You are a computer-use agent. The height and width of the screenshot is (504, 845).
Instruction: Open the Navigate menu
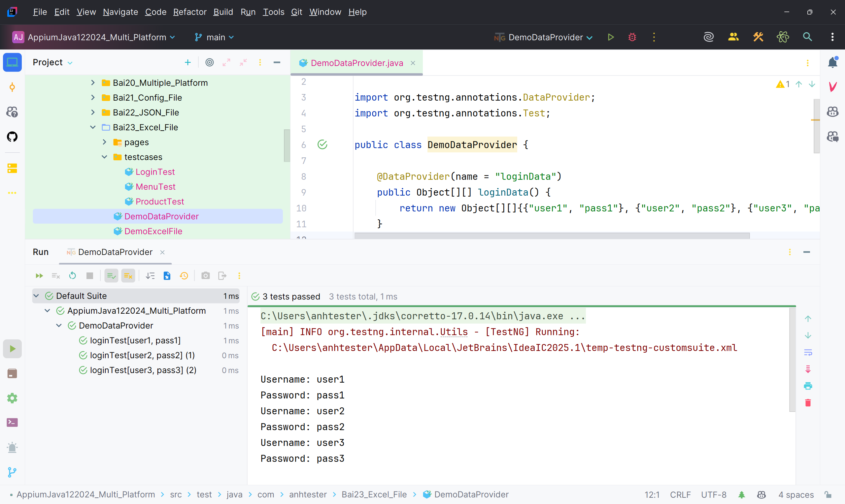120,12
